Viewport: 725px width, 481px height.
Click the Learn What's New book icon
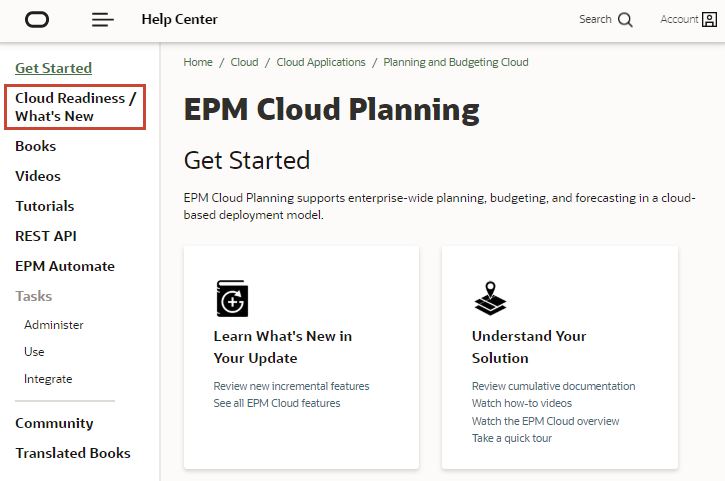[232, 298]
